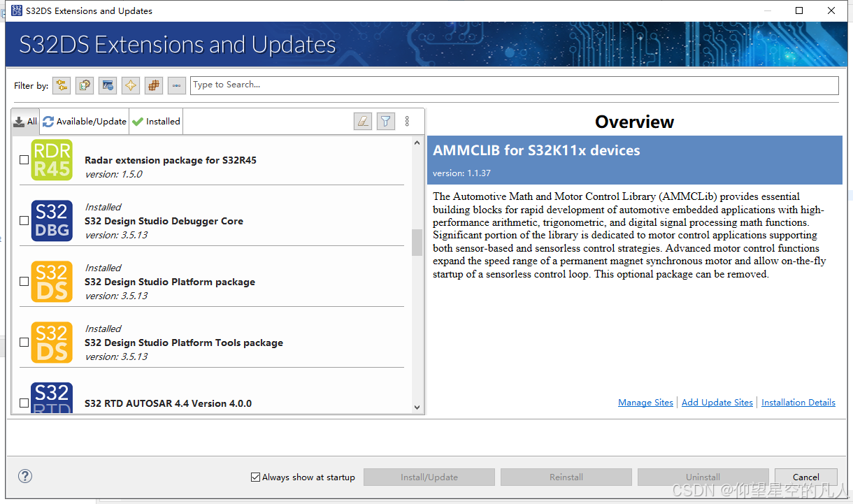Select Radar extension package for S32R45 text
This screenshot has height=504, width=853.
pos(171,160)
